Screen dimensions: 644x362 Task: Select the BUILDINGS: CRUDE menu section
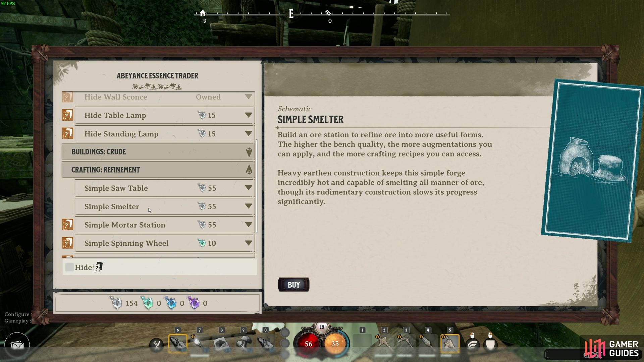pos(157,152)
